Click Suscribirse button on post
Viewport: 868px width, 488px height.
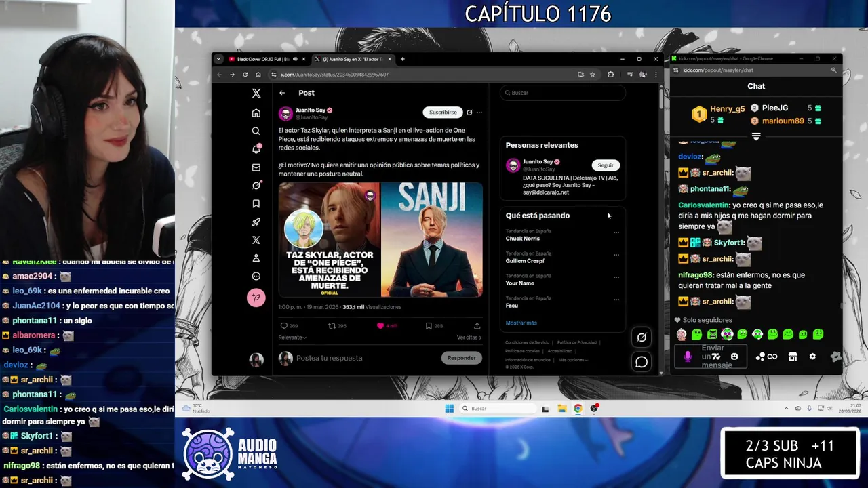(443, 113)
